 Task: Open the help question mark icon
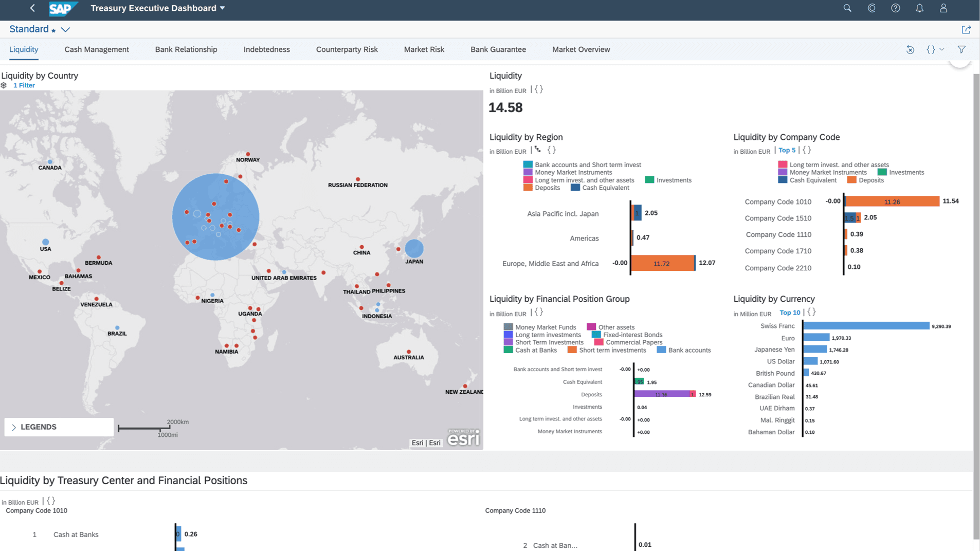[896, 8]
